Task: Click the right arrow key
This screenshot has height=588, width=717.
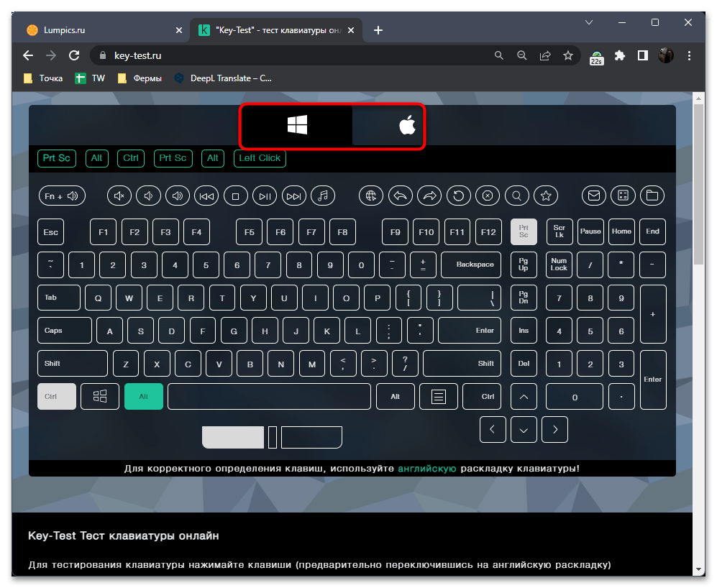Action: [554, 429]
